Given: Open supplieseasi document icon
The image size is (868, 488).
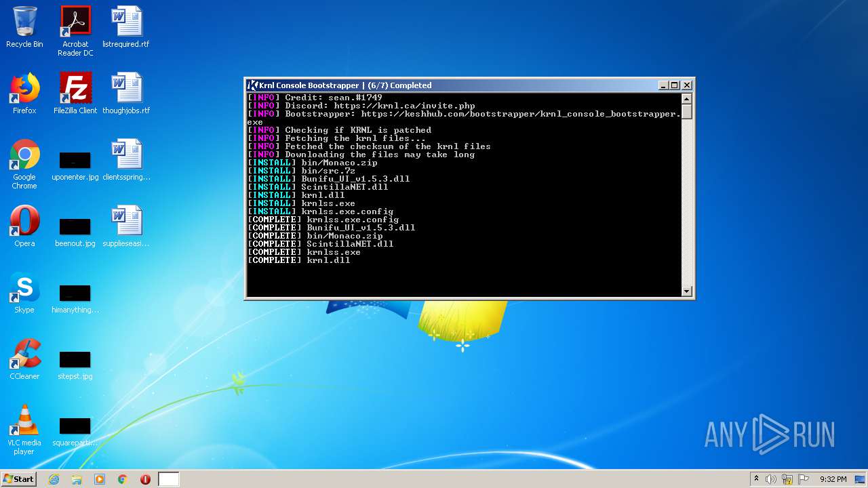Looking at the screenshot, I should pyautogui.click(x=126, y=227).
